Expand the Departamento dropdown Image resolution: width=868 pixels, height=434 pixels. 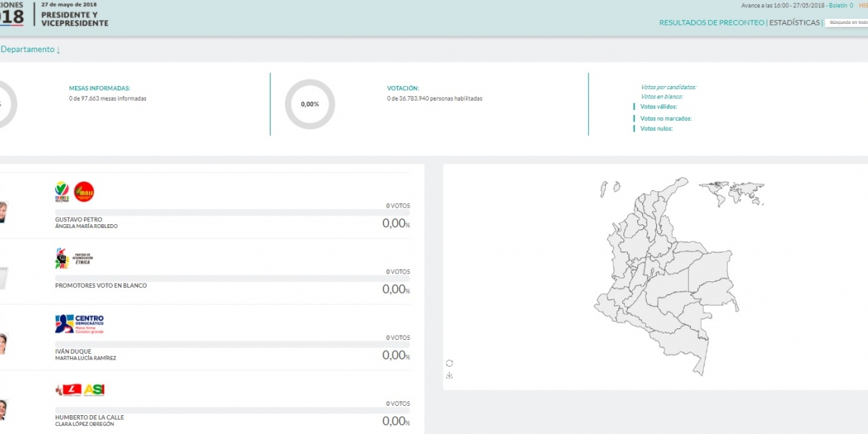click(30, 49)
